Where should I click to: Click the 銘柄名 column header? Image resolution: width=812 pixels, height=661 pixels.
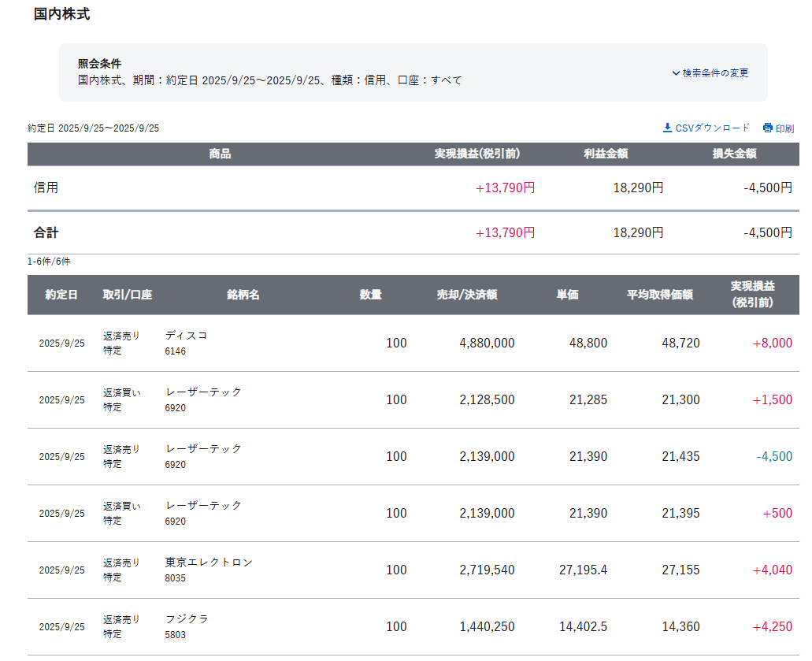[x=243, y=295]
